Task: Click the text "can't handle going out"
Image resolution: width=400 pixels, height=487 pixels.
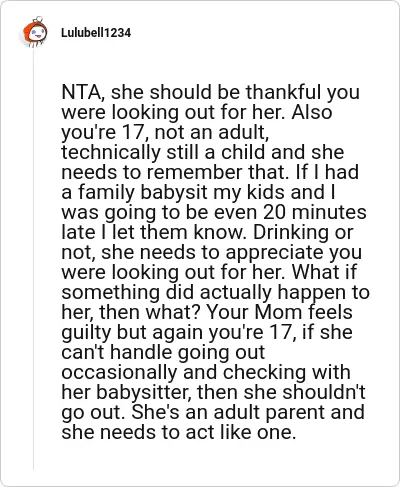Action: (163, 352)
